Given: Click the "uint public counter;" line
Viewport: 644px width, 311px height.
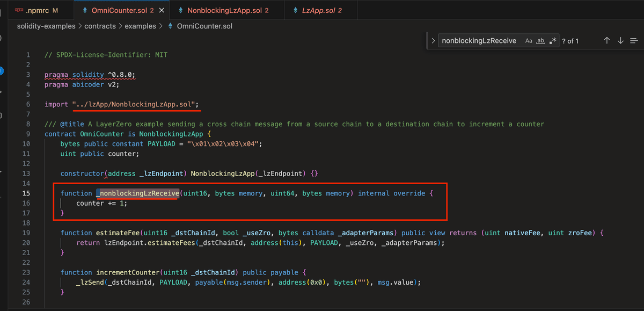Looking at the screenshot, I should (100, 154).
